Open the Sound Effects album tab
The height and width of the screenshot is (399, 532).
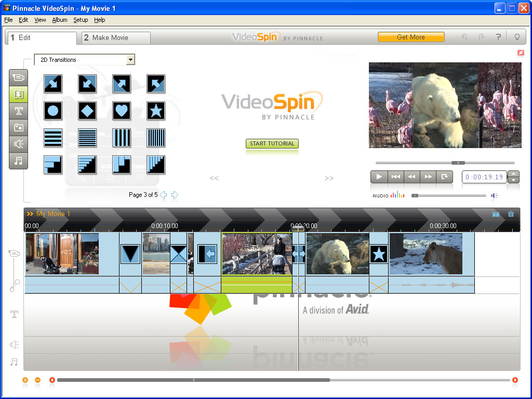click(19, 144)
